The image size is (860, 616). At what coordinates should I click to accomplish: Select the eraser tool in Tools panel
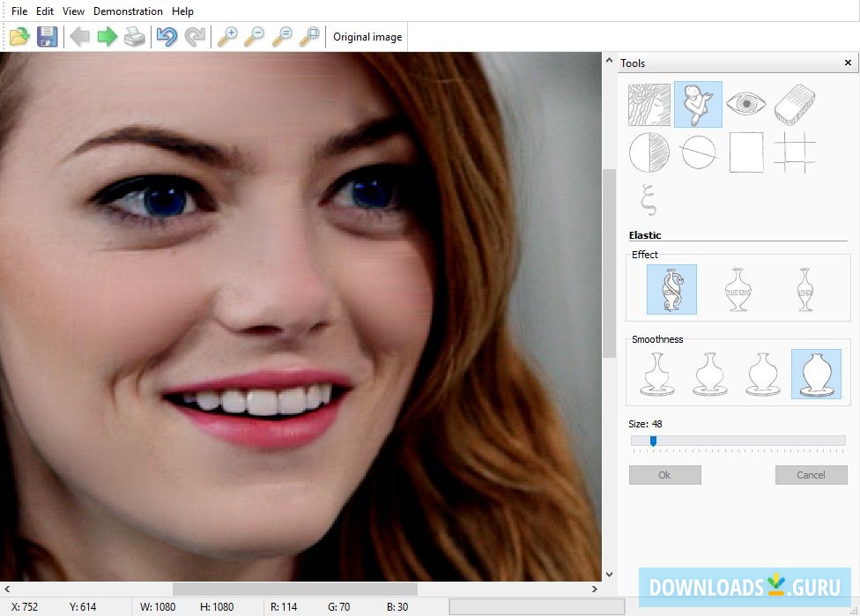click(x=794, y=105)
